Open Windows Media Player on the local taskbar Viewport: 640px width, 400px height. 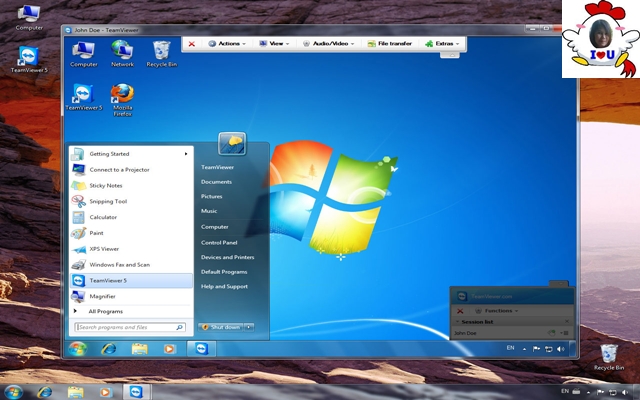click(105, 392)
